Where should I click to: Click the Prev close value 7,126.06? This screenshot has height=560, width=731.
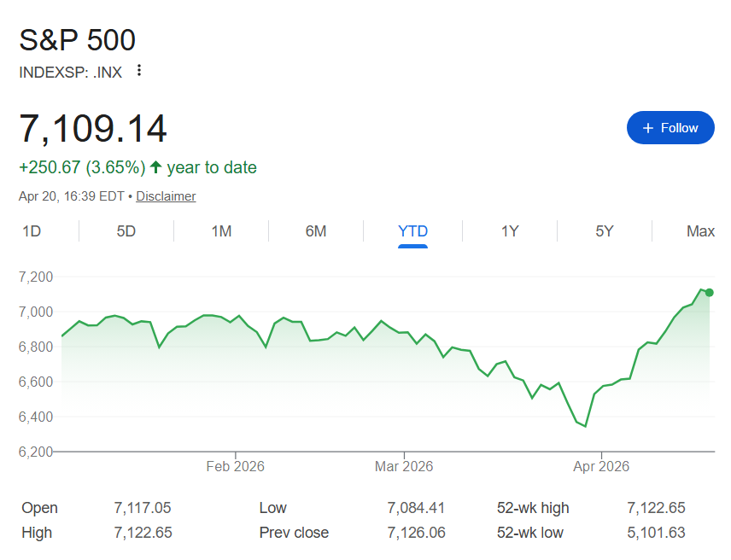[416, 532]
